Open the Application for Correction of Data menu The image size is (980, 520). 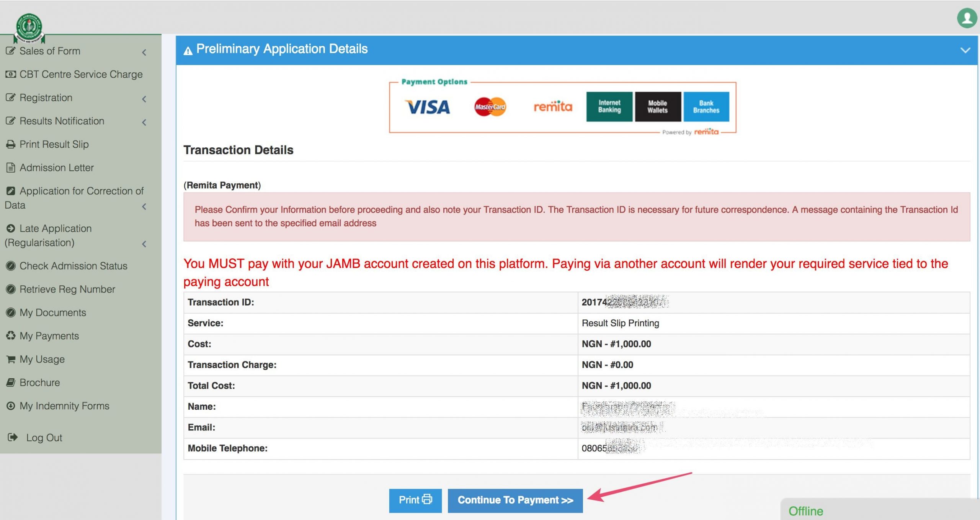[78, 197]
